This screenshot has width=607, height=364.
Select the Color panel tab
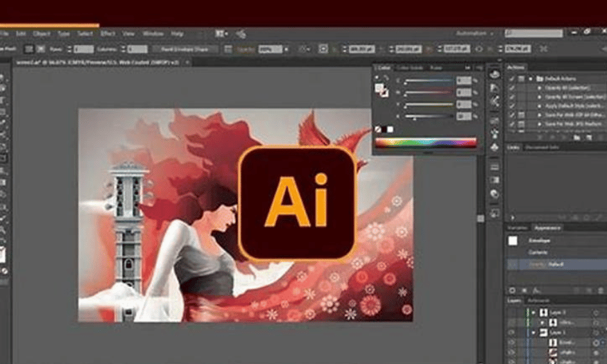[383, 68]
